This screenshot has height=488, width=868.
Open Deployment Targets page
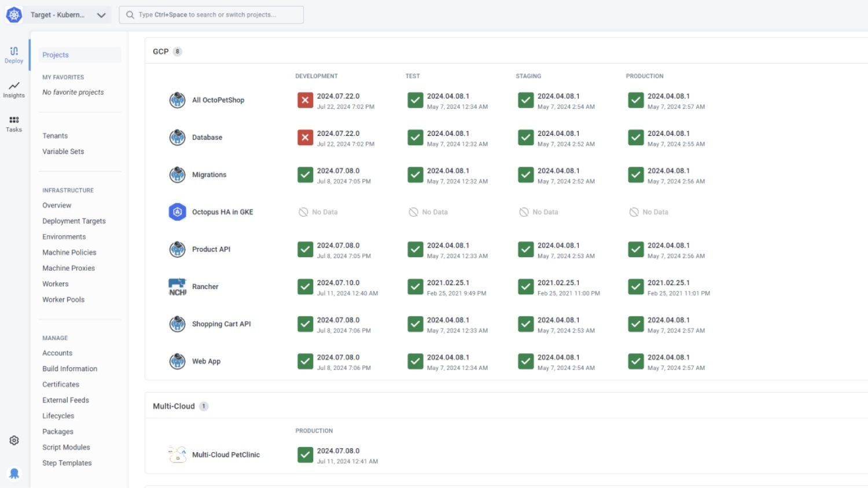74,221
